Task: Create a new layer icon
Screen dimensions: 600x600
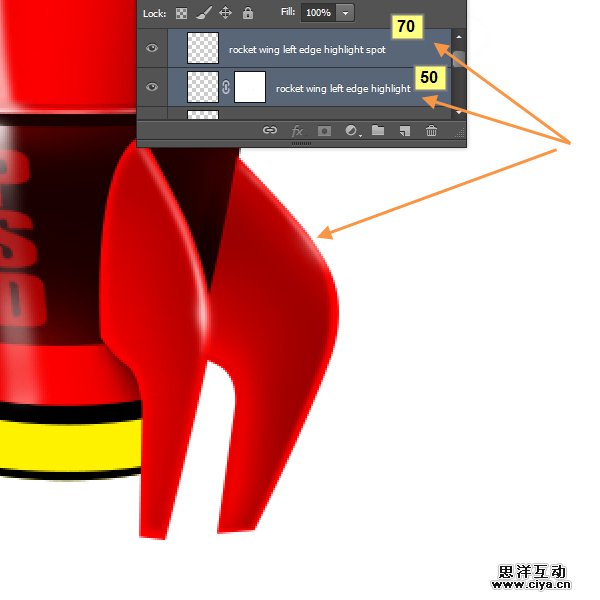Action: (x=405, y=131)
